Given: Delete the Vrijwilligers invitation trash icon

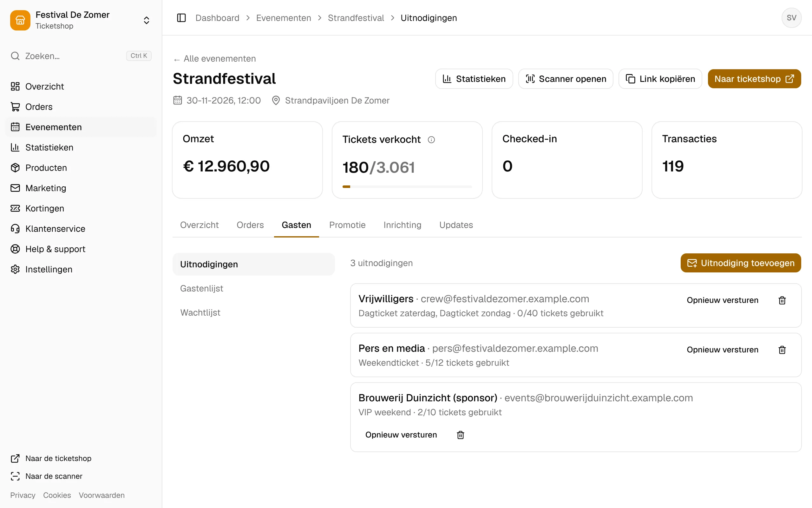Looking at the screenshot, I should tap(782, 300).
